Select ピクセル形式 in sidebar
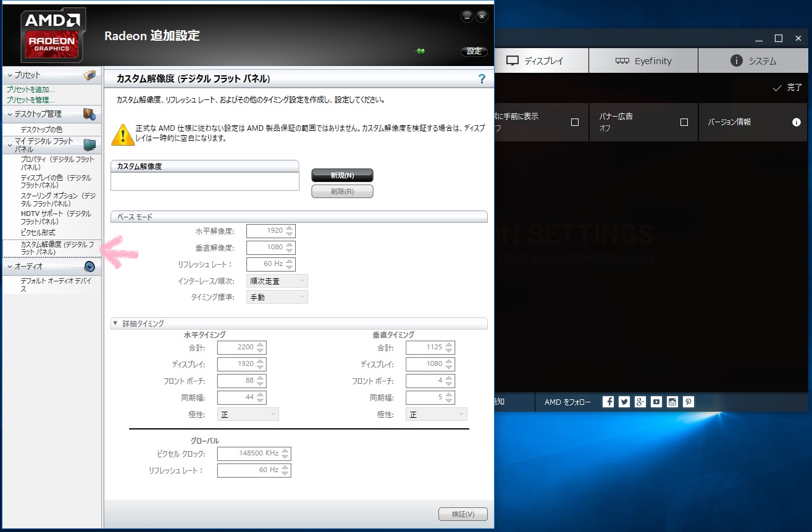 click(38, 233)
